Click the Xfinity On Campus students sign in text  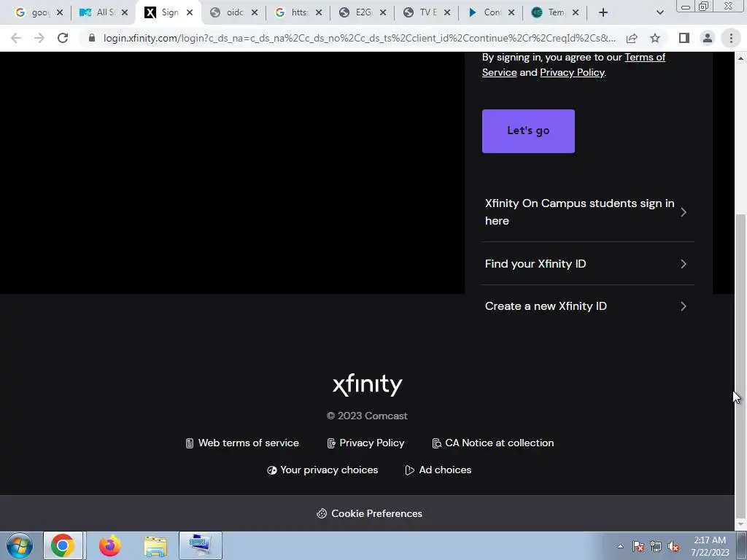[579, 212]
